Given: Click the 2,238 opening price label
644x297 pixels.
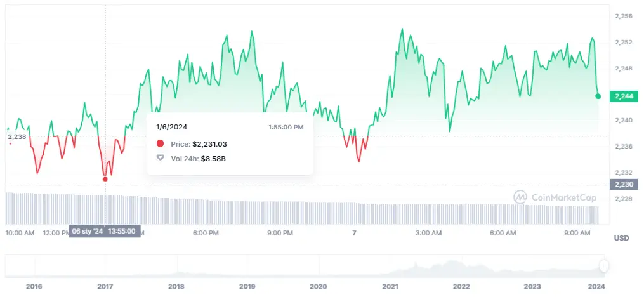Looking at the screenshot, I should (x=16, y=136).
